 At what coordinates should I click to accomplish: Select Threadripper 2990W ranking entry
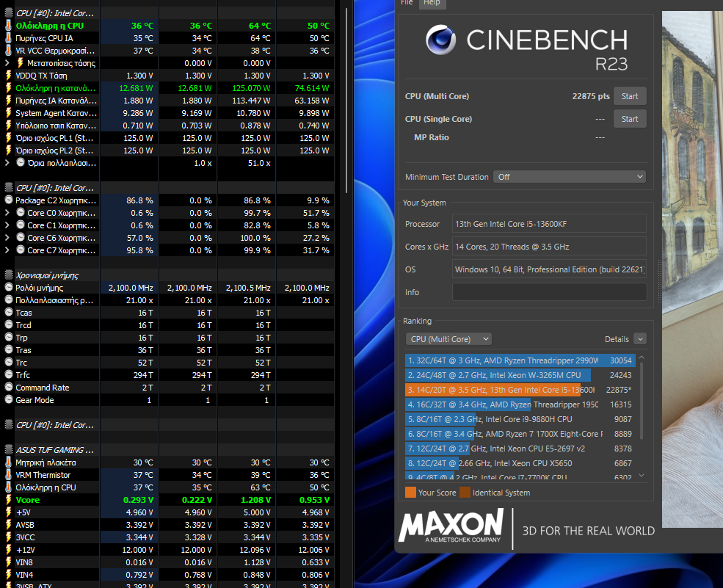520,360
